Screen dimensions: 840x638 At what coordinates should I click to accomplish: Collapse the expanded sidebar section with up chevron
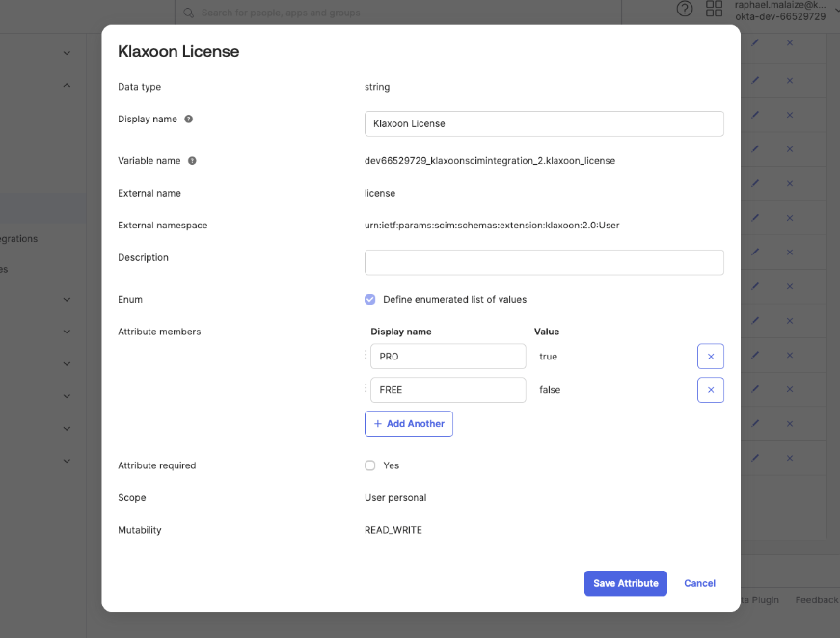click(67, 86)
